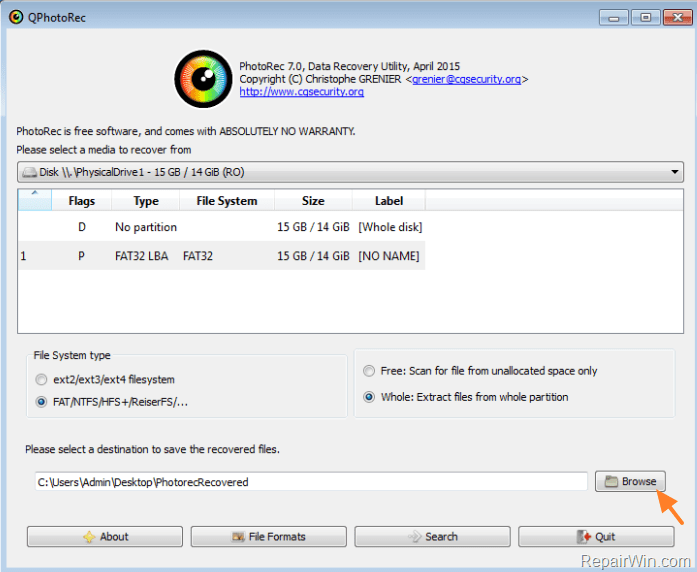This screenshot has width=697, height=572.
Task: Start the Search for lost files
Action: [x=432, y=536]
